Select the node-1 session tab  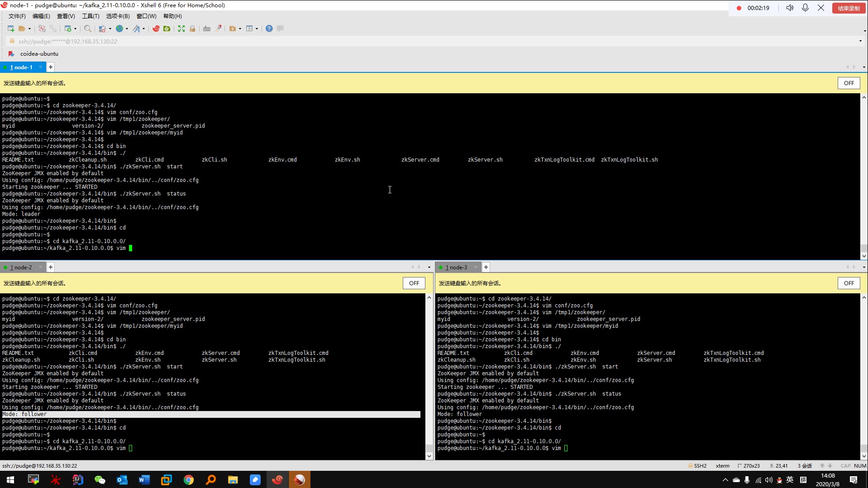pyautogui.click(x=21, y=67)
